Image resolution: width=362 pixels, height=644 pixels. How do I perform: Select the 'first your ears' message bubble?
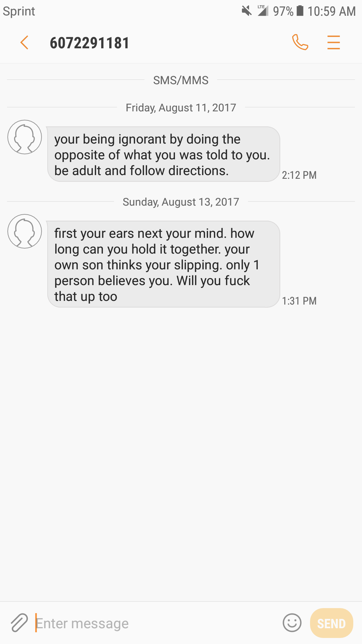pos(164,264)
